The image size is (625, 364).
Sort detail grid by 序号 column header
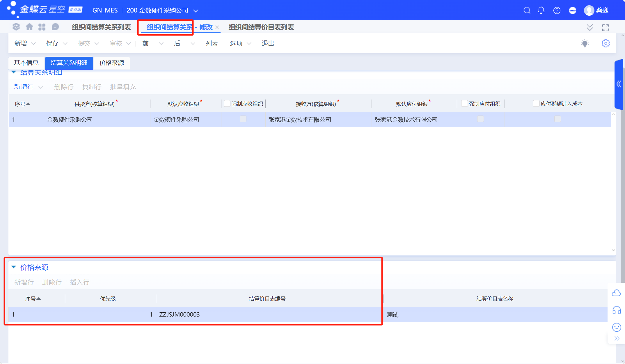coord(23,104)
